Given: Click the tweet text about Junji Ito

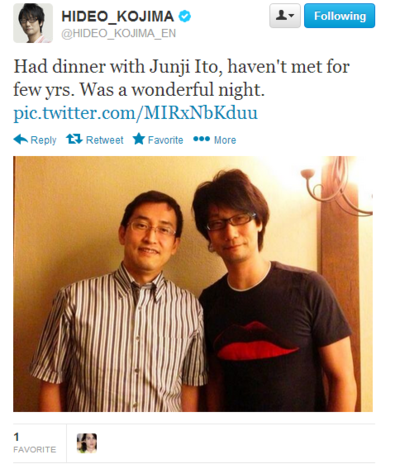Looking at the screenshot, I should pos(181,78).
